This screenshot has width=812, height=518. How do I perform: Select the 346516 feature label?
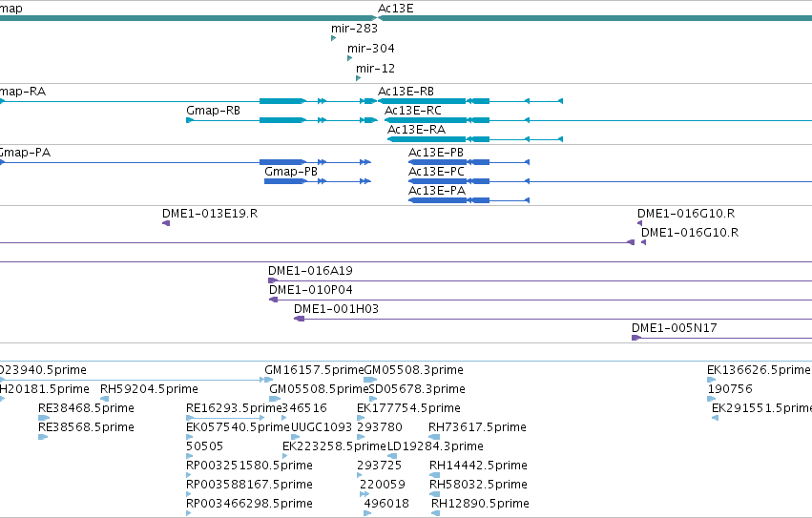click(304, 408)
